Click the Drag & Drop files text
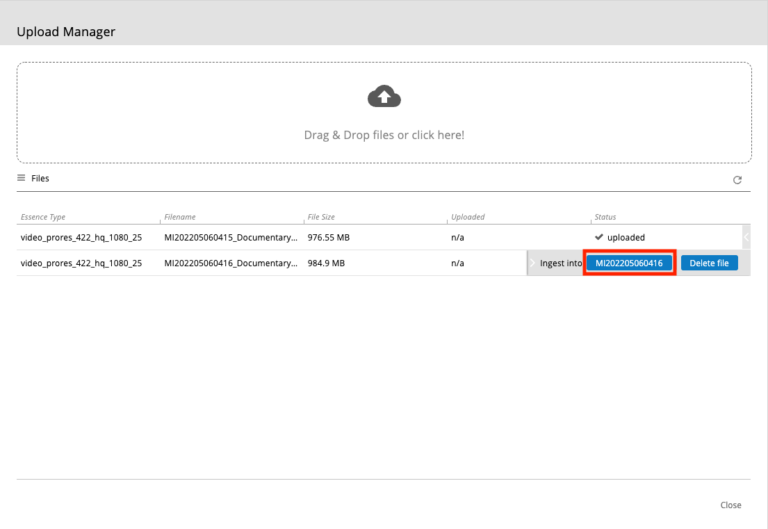The width and height of the screenshot is (768, 529). (x=384, y=135)
